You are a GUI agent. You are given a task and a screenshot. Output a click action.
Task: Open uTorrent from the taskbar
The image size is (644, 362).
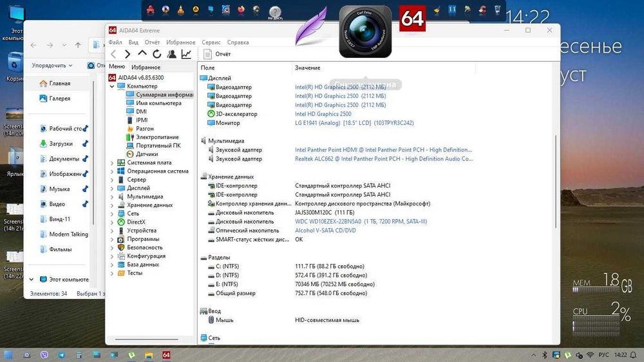click(132, 355)
